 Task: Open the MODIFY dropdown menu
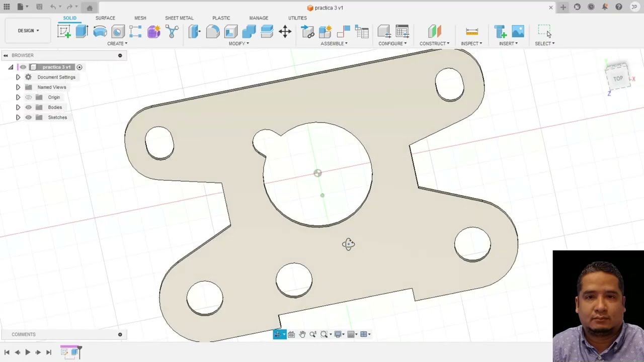(239, 43)
